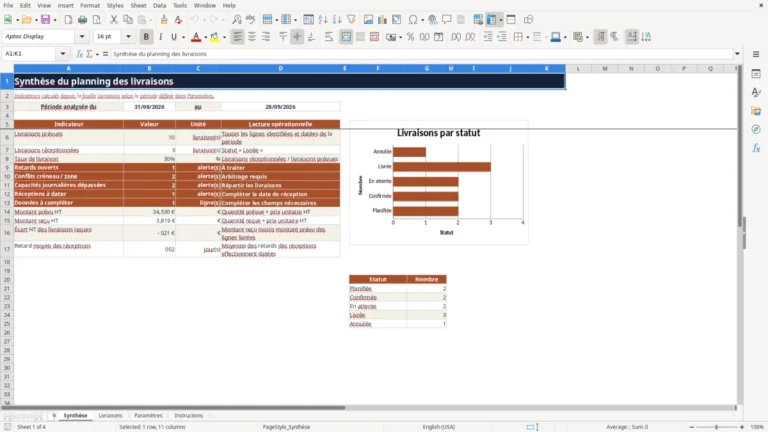The image size is (768, 432).
Task: Format as percent with the % icon
Action: coord(410,37)
